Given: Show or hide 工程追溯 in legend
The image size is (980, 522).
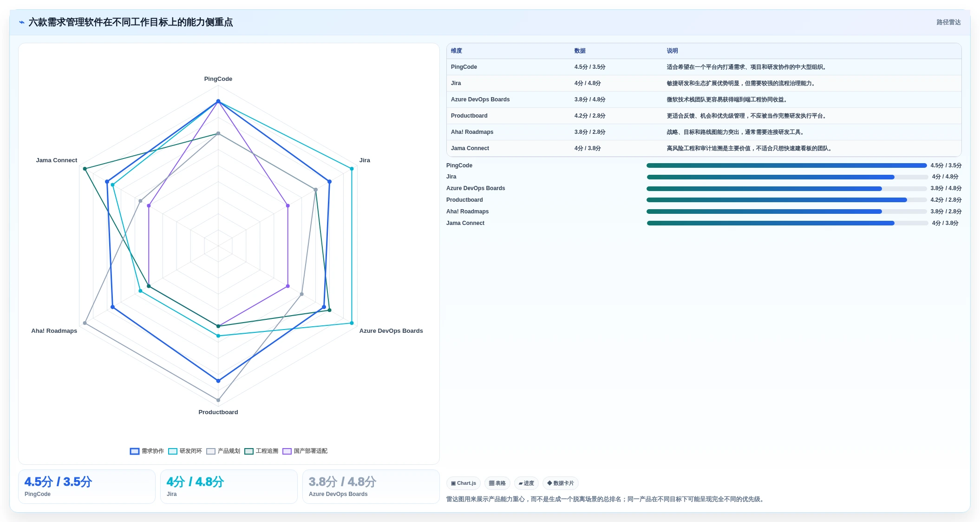Looking at the screenshot, I should click(261, 451).
